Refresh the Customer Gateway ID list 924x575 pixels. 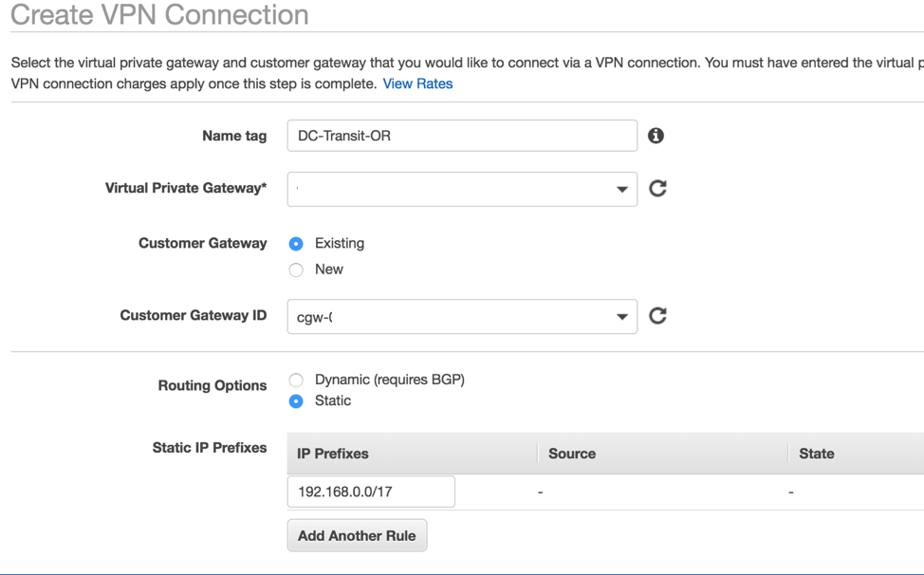(x=657, y=316)
